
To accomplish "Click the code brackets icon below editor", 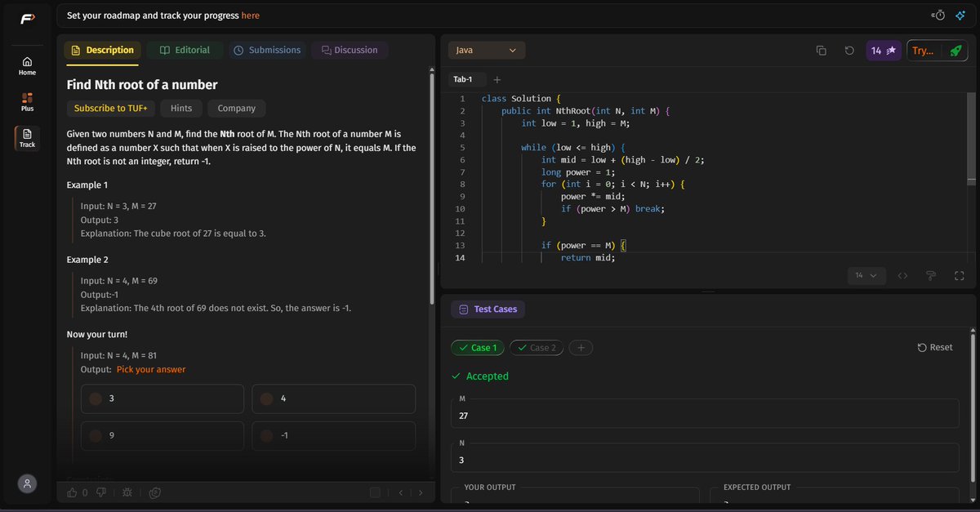I will click(x=902, y=276).
